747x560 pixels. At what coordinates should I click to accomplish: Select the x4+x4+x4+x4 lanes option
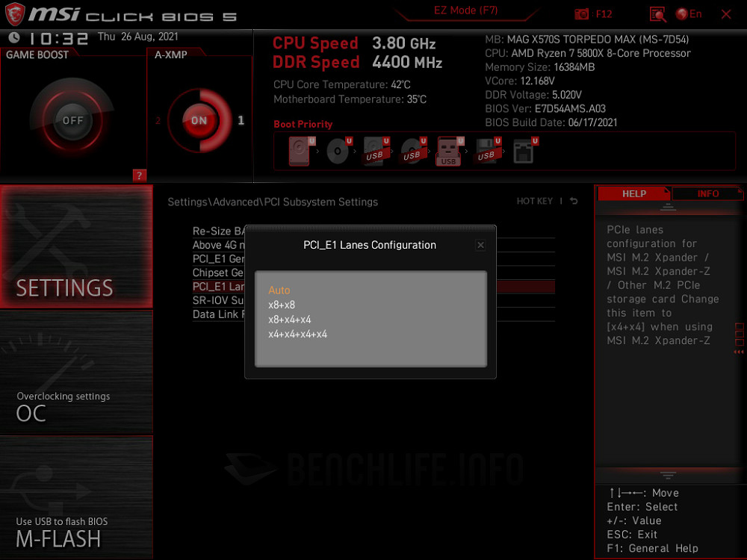point(296,334)
